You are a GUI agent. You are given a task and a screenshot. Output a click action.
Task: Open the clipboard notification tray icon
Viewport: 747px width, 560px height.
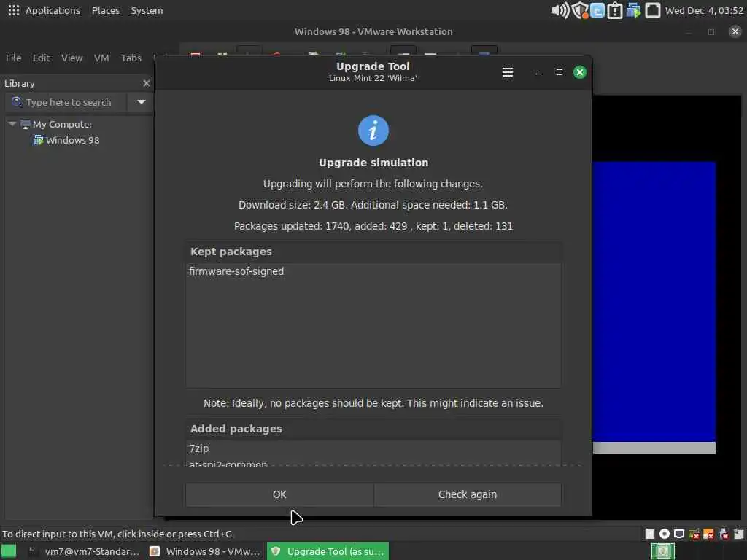(x=614, y=10)
